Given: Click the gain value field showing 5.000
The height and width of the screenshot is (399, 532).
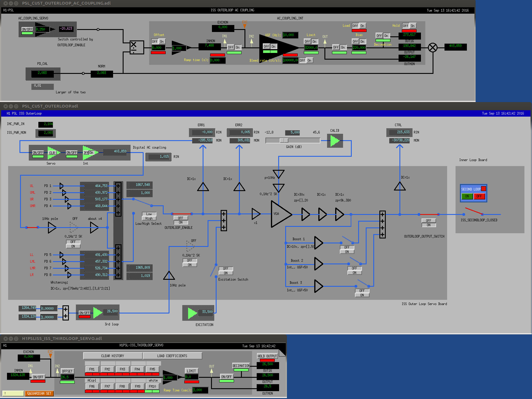Looking at the screenshot, I should (293, 133).
